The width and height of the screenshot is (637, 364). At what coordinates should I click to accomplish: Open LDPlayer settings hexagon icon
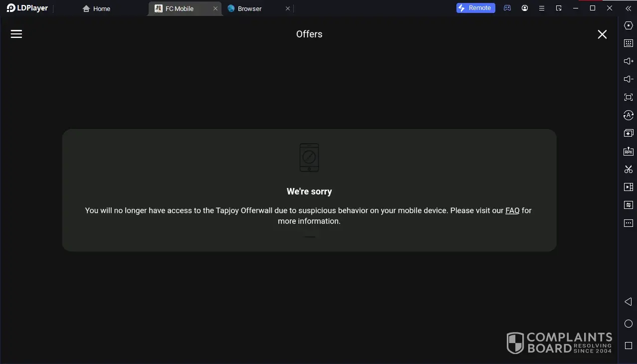629,25
